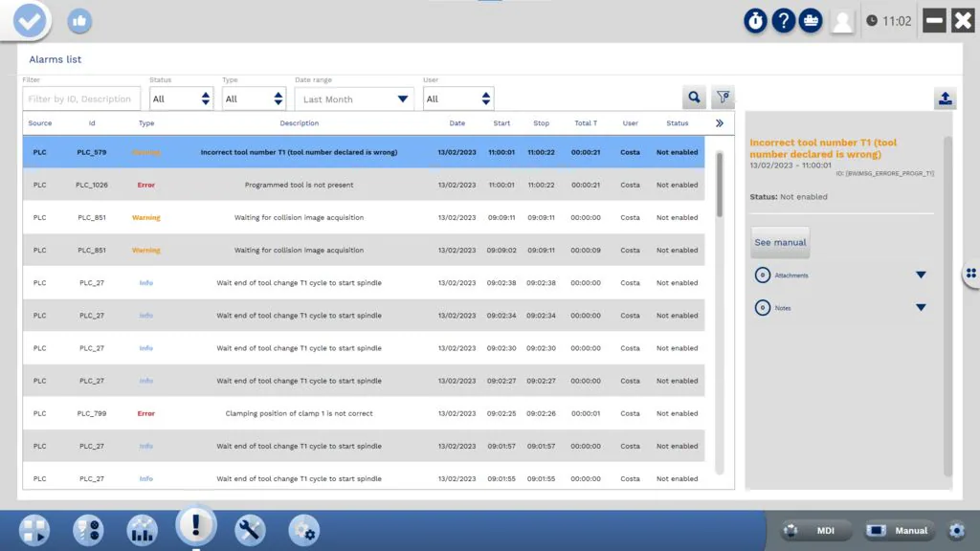980x551 pixels.
Task: Click the stopwatch timer icon
Action: (755, 20)
